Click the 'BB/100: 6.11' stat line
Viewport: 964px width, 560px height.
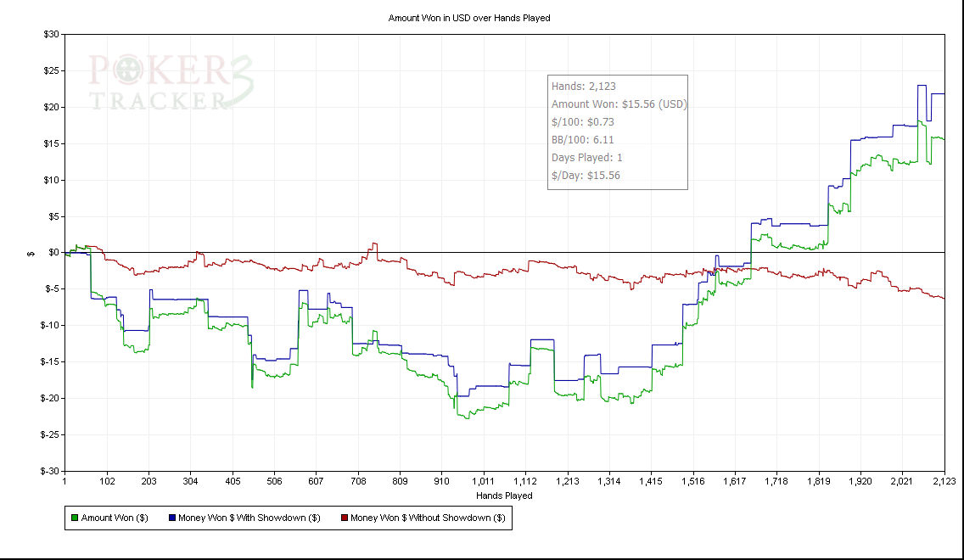[x=583, y=140]
